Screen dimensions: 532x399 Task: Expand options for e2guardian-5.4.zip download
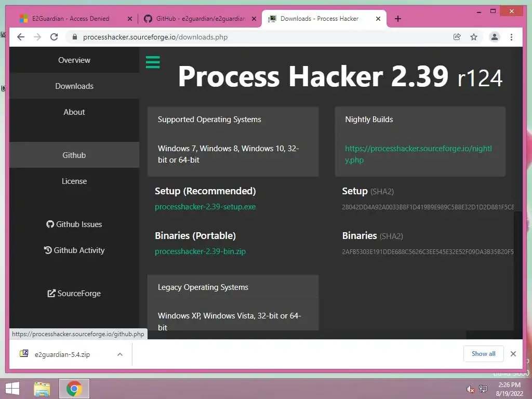[x=120, y=354]
